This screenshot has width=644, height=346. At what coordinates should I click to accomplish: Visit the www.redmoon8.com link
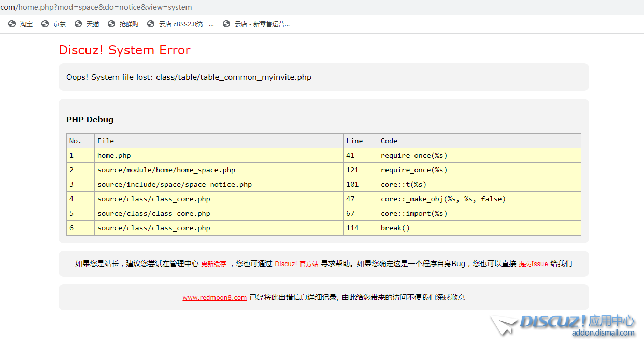[214, 298]
